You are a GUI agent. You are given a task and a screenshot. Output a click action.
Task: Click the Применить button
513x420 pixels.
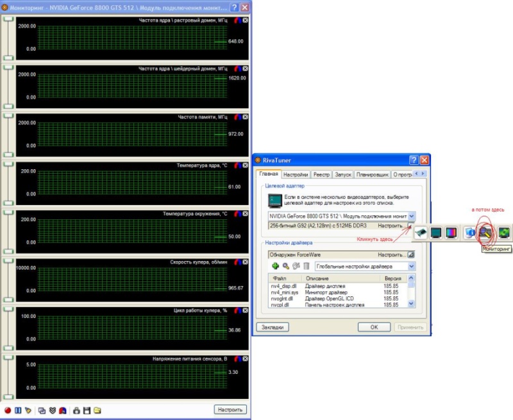pyautogui.click(x=410, y=327)
